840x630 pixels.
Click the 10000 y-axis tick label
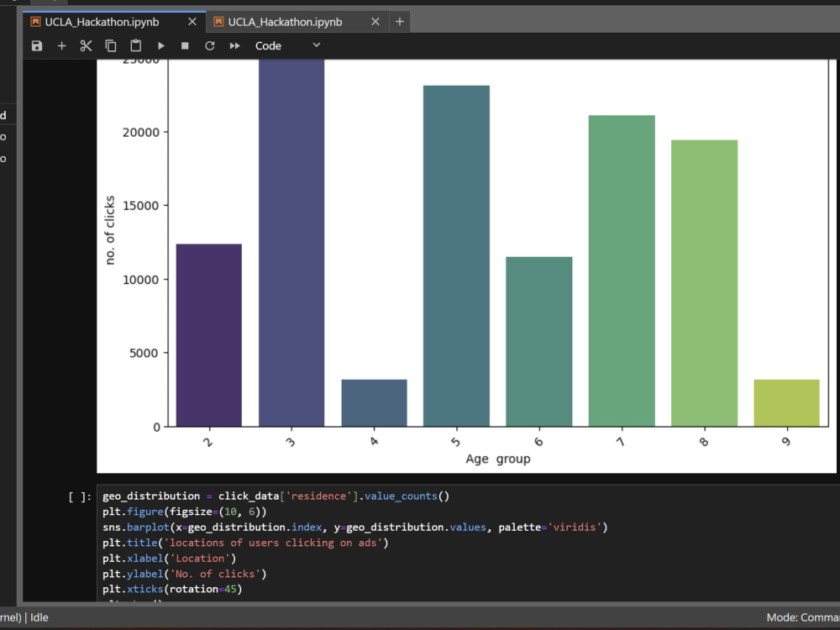tap(141, 280)
